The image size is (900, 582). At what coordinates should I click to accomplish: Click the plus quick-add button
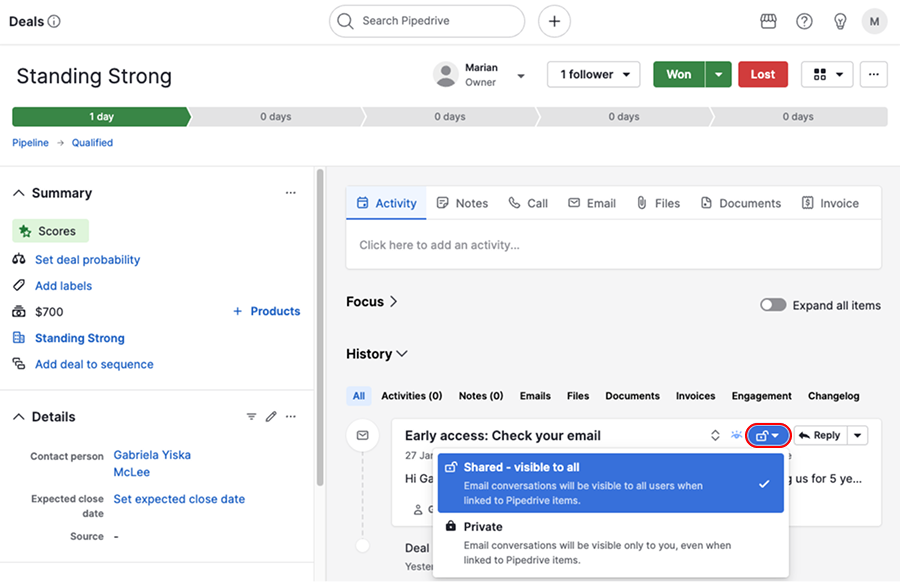pyautogui.click(x=554, y=21)
